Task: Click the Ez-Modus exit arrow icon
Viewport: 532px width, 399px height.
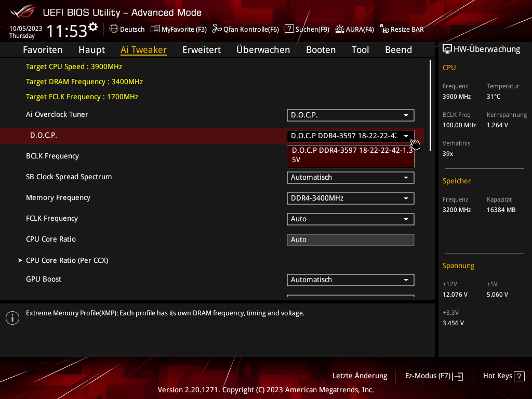Action: (x=458, y=376)
